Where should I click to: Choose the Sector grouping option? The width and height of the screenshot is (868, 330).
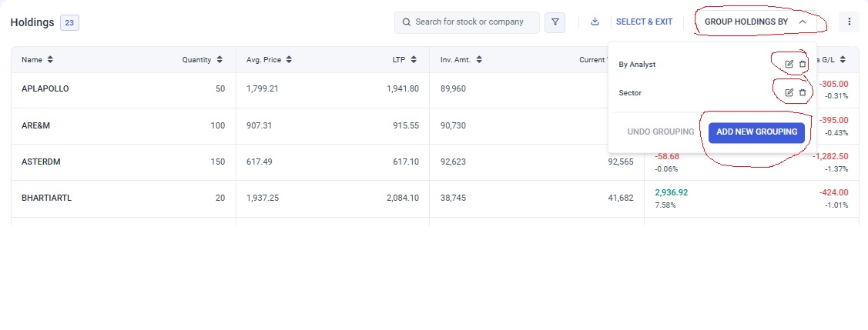tap(630, 93)
